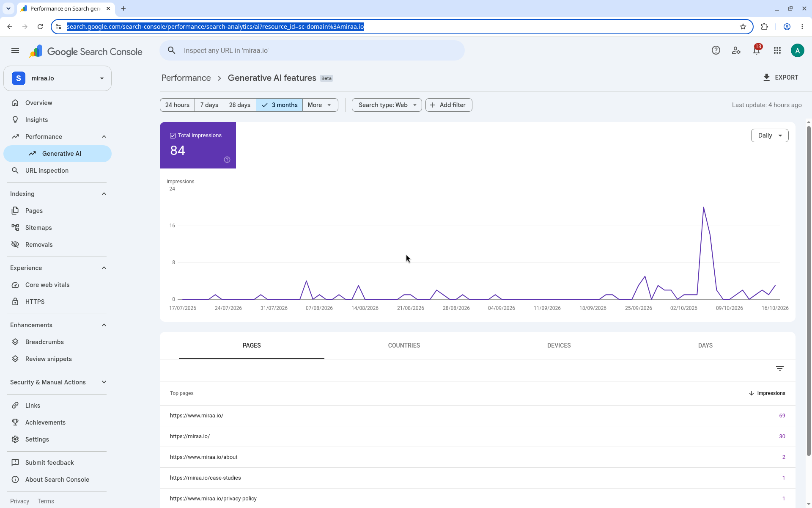This screenshot has height=508, width=812.
Task: Open Core web vitals report
Action: tap(58, 285)
